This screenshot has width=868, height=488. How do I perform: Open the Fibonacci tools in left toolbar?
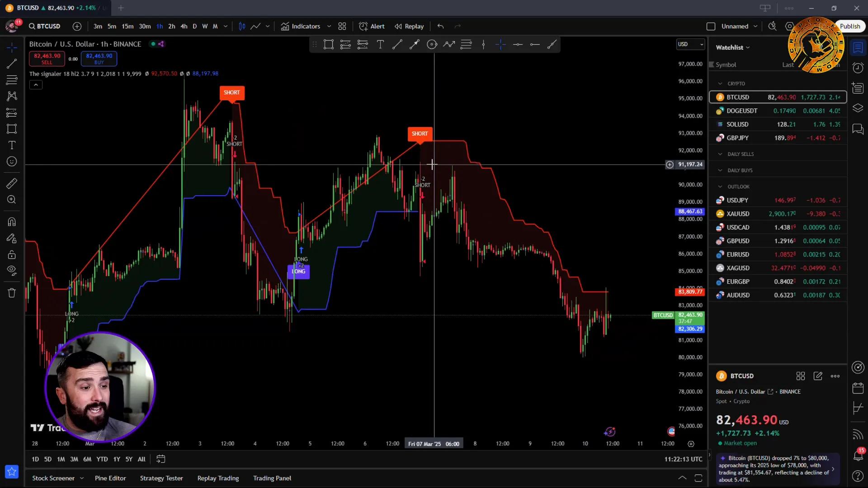click(12, 80)
